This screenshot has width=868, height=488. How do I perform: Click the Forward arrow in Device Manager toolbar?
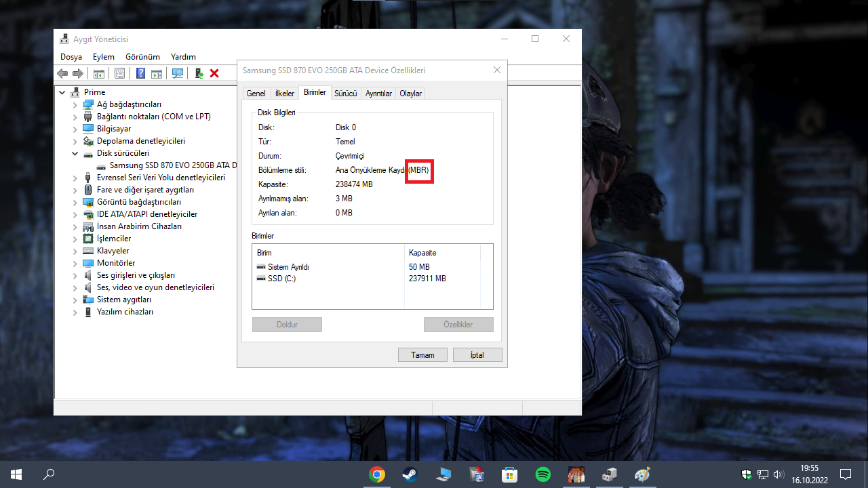pyautogui.click(x=78, y=73)
